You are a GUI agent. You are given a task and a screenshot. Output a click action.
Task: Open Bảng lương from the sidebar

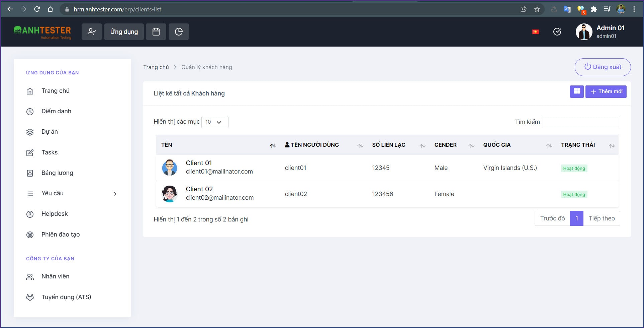57,173
